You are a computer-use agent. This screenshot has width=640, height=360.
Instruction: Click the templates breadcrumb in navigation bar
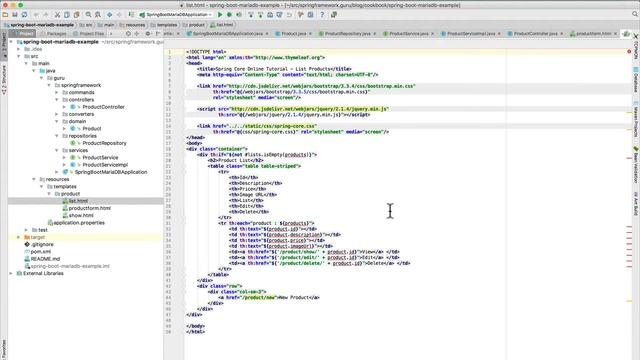[x=164, y=25]
